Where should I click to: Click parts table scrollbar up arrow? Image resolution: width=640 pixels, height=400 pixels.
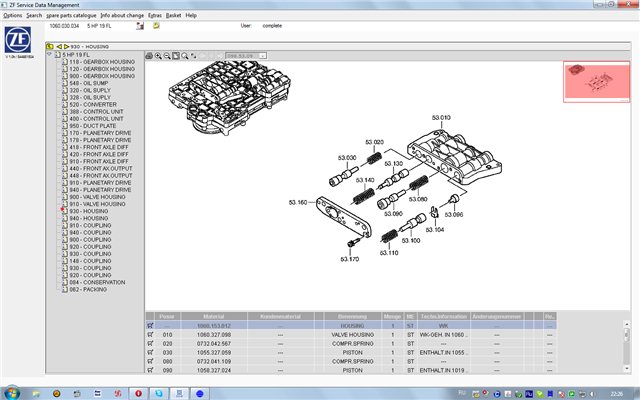pos(627,324)
